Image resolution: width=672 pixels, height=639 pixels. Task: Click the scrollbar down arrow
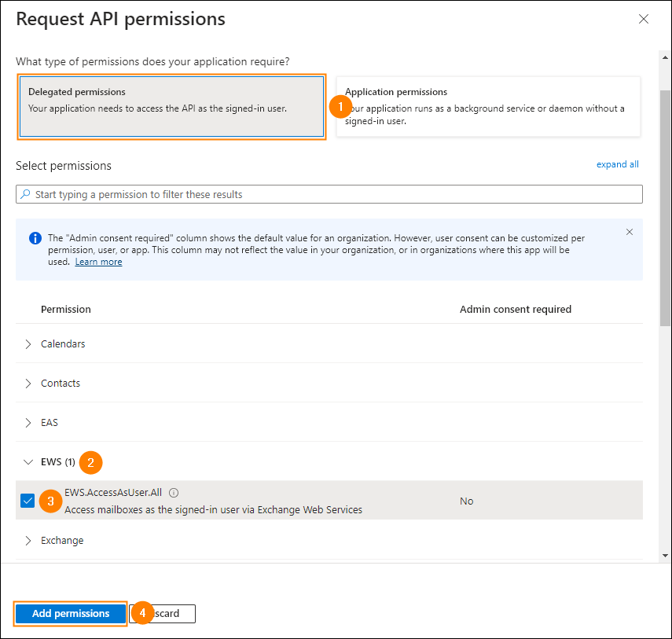[x=665, y=556]
